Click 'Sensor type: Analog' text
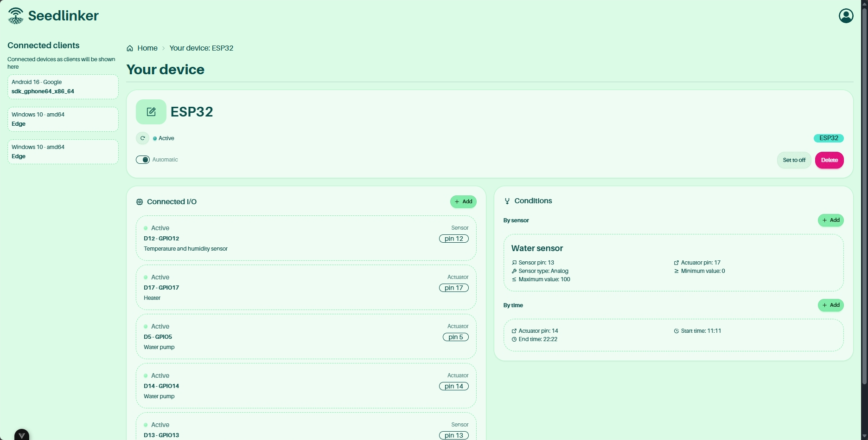Viewport: 868px width, 440px height. click(x=543, y=271)
